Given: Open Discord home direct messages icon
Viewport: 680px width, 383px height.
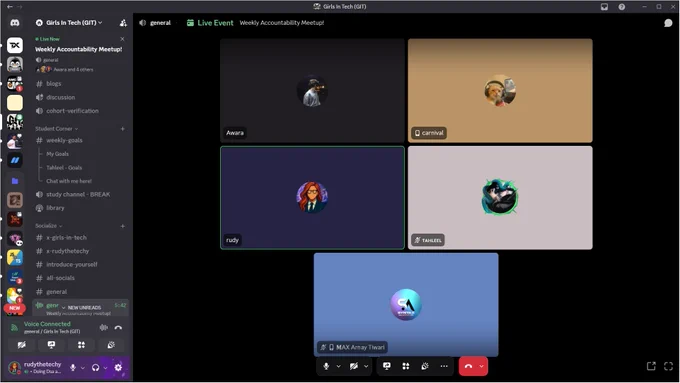Looking at the screenshot, I should (x=15, y=23).
